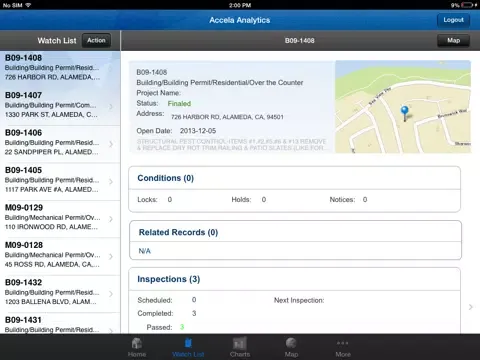
Task: Select record B09-1432 in watch list
Action: [x=60, y=294]
